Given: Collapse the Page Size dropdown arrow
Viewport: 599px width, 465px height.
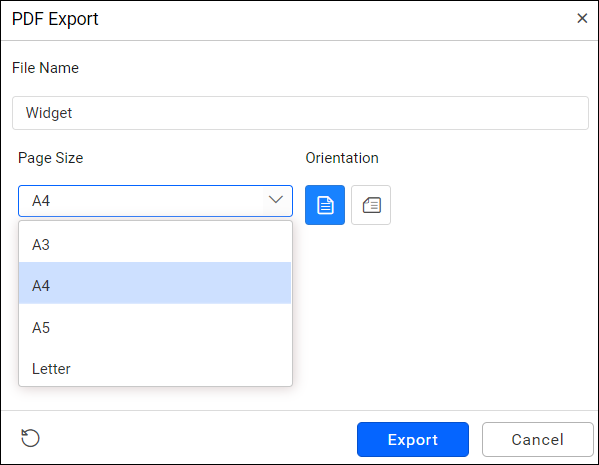Looking at the screenshot, I should (x=275, y=199).
